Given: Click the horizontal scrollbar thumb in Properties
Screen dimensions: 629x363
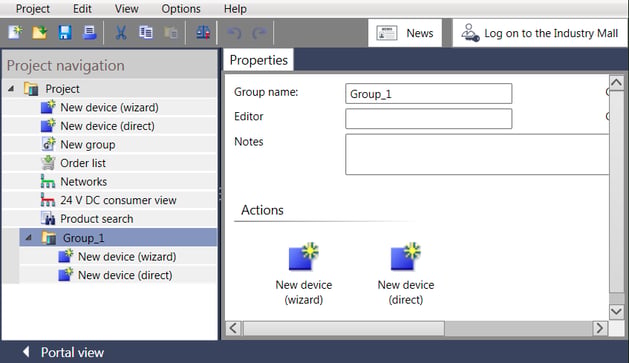Looking at the screenshot, I should coord(343,328).
